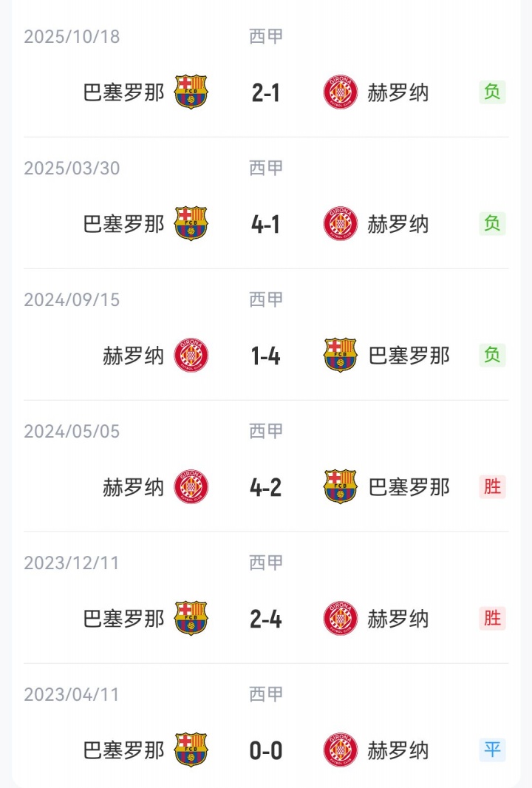Tap Girona crest in 2025/03/30 match
532x788 pixels.
341,224
